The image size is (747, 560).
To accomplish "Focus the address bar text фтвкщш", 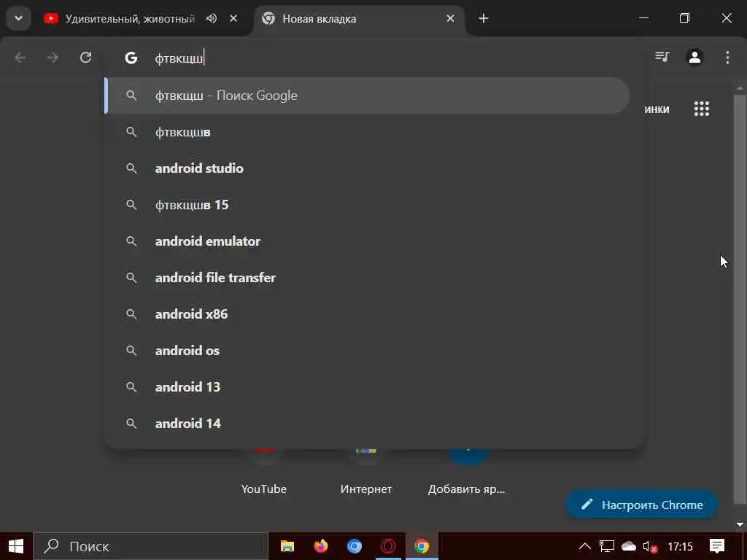I will click(x=179, y=58).
